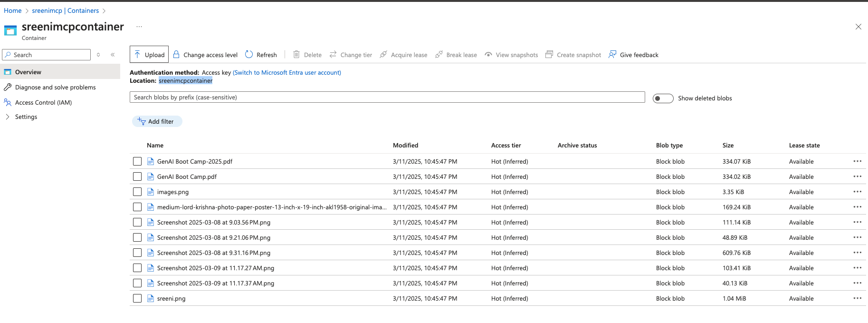Open more options for GenAI Boot Camp.pdf
868x323 pixels.
point(857,176)
